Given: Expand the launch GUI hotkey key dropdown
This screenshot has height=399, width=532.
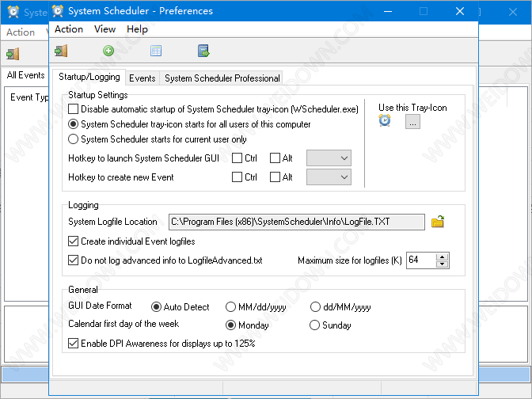Looking at the screenshot, I should coord(329,158).
